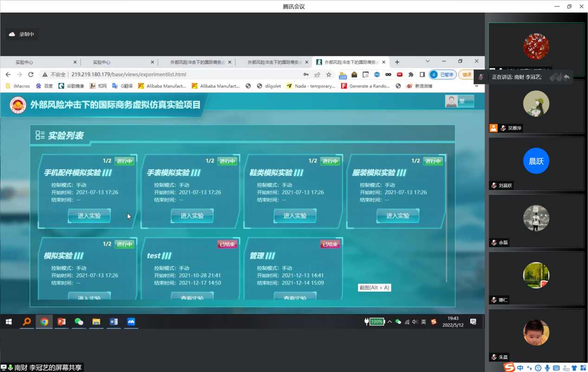The height and width of the screenshot is (372, 588).
Task: Click the 录制中 recording cloud indicator
Action: [22, 34]
